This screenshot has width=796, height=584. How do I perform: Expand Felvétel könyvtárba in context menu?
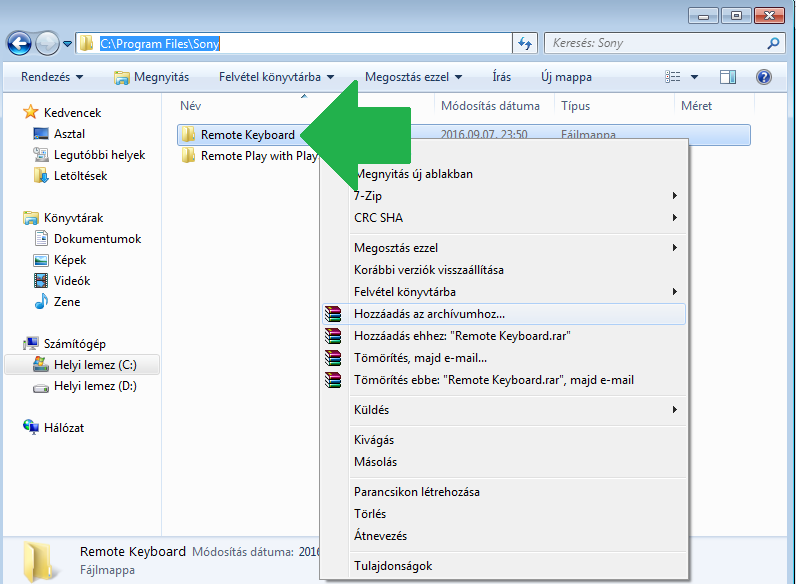pos(504,292)
